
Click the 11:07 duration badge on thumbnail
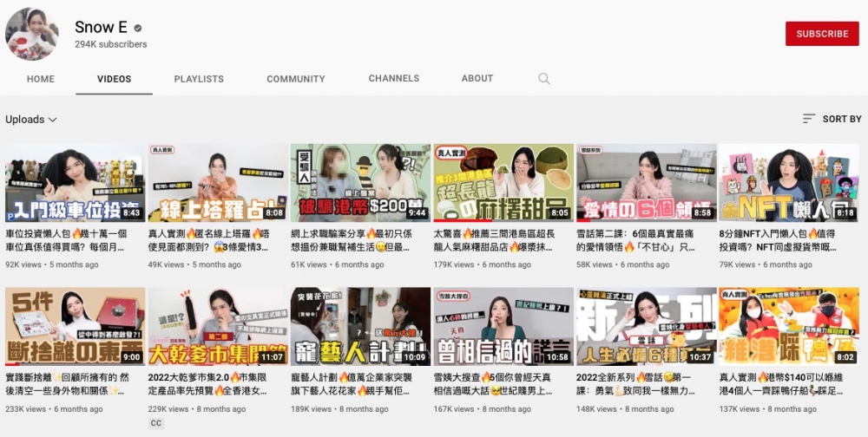pyautogui.click(x=272, y=356)
